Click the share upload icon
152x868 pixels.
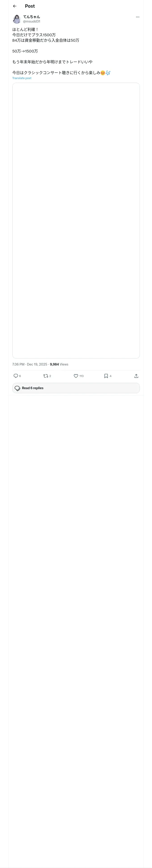point(136,376)
